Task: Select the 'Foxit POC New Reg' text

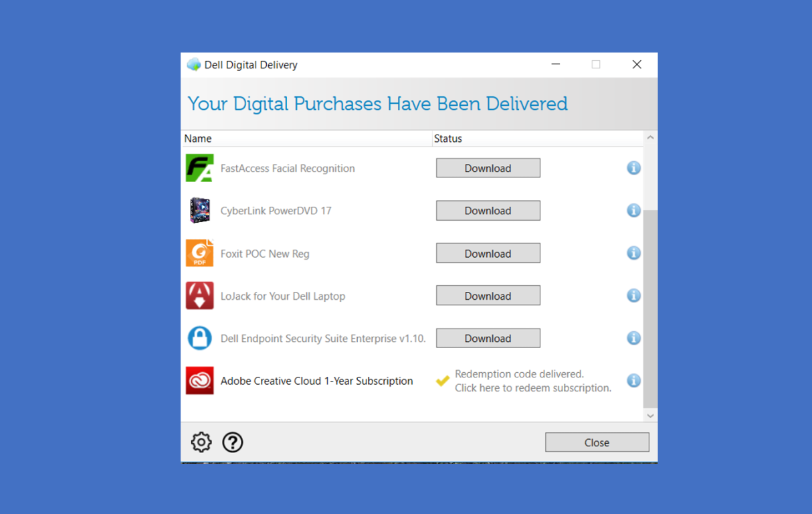Action: tap(265, 254)
